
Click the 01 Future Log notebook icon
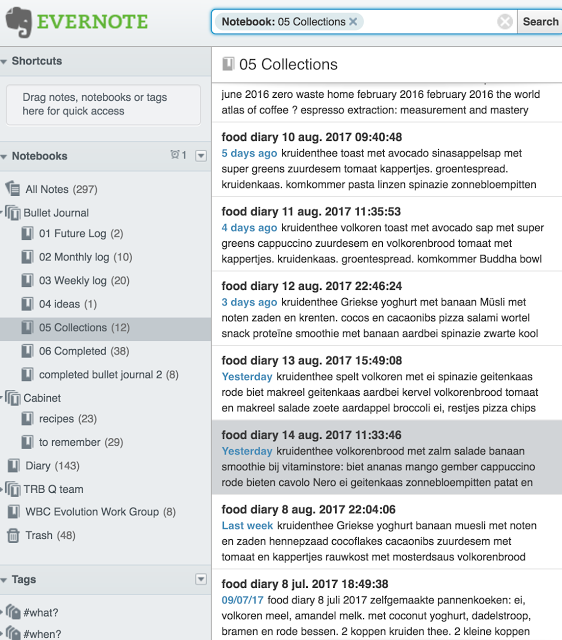(x=27, y=233)
